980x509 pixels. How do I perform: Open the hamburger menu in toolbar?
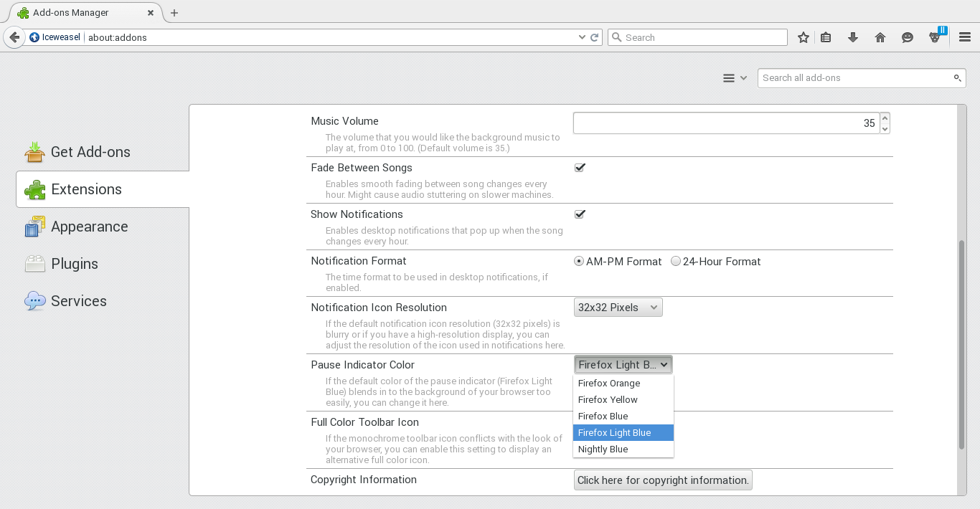tap(965, 37)
